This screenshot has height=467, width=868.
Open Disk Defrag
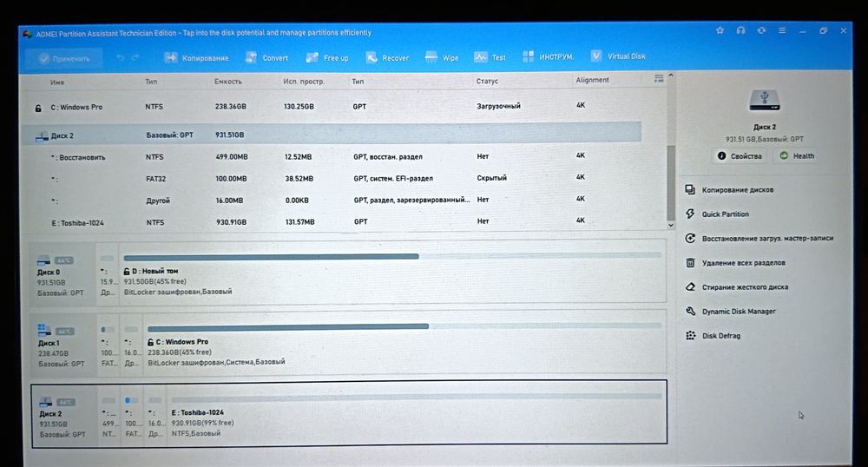(720, 336)
